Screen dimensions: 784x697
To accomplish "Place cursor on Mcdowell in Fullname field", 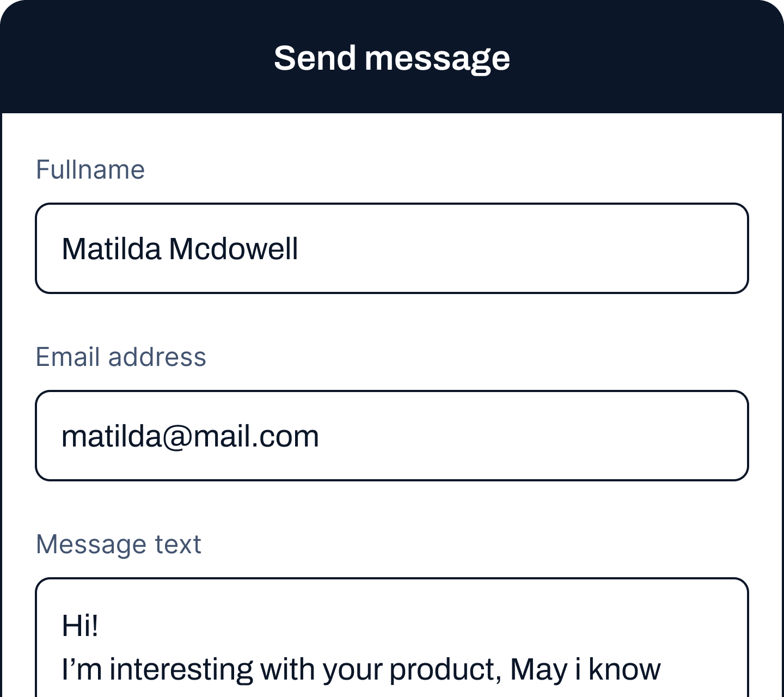I will (233, 249).
